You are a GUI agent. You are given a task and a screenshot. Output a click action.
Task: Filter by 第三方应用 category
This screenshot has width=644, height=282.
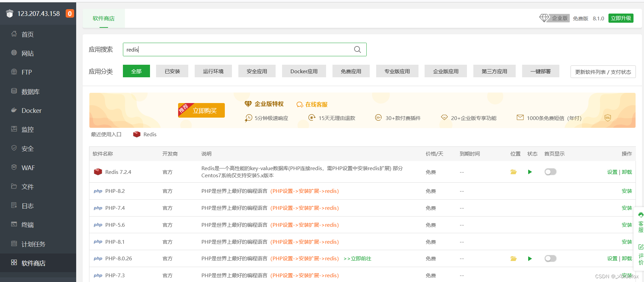(x=494, y=71)
